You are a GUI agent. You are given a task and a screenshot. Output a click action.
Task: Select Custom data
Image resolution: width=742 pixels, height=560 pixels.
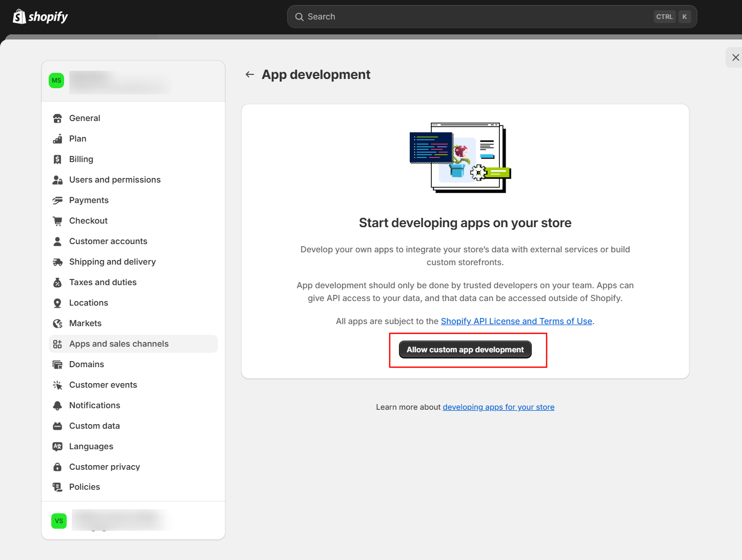[x=133, y=426]
